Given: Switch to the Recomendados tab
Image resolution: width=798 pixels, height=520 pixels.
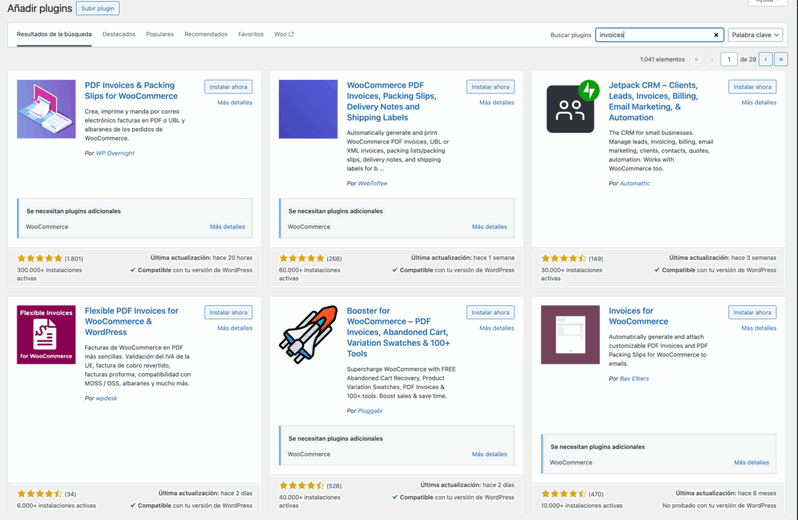Looking at the screenshot, I should click(206, 34).
